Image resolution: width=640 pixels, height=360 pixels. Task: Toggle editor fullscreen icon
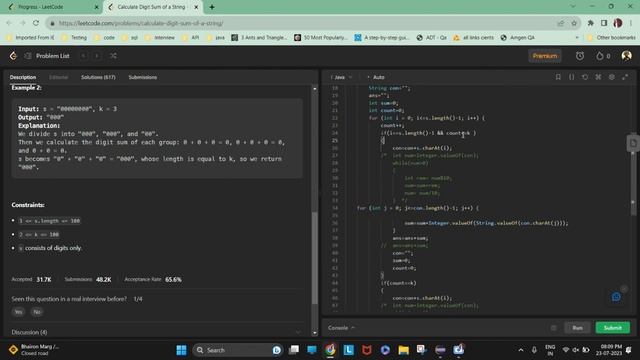625,77
